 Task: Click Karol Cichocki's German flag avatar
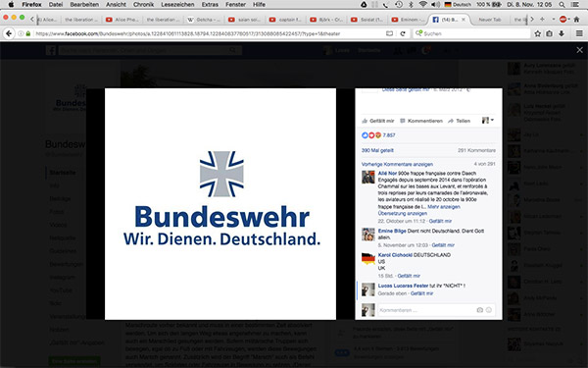click(x=367, y=258)
